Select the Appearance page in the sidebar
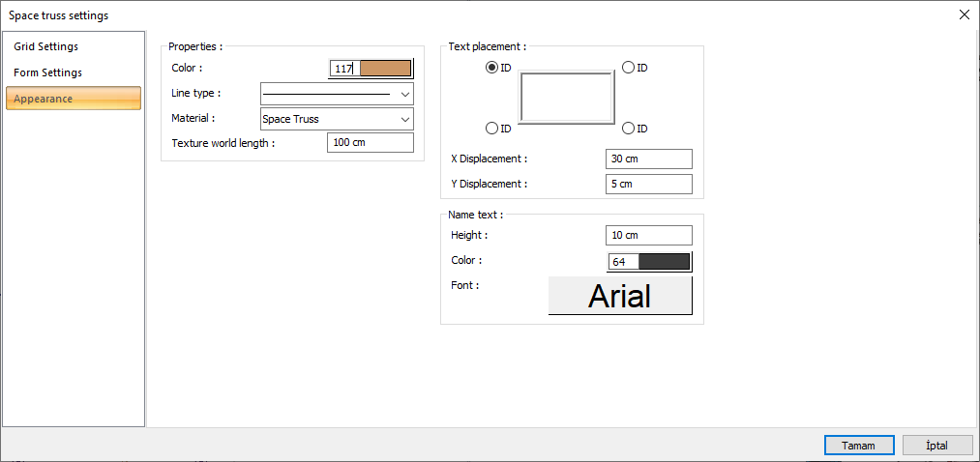 pos(73,99)
